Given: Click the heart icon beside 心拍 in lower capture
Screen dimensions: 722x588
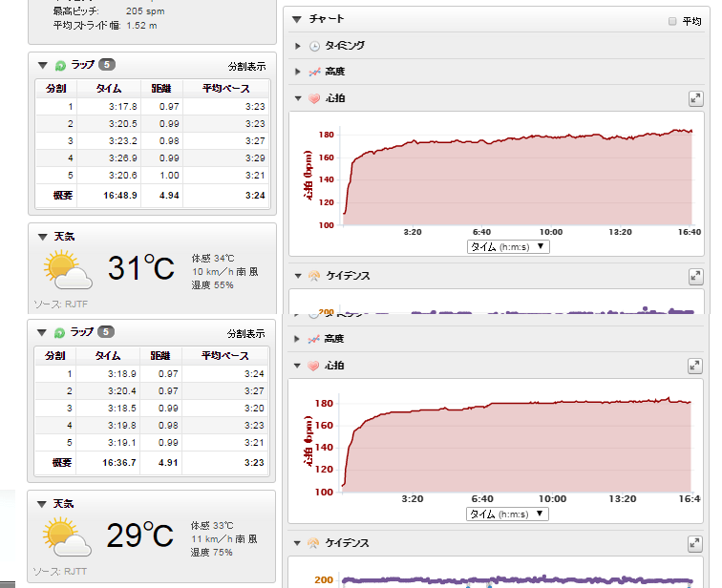Looking at the screenshot, I should click(313, 366).
